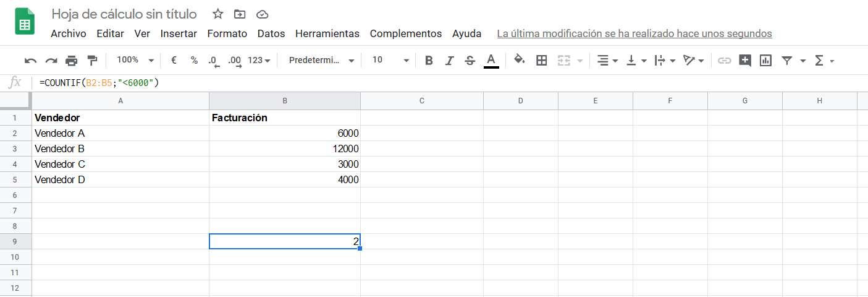This screenshot has height=297, width=868.
Task: Format as percent
Action: pos(194,61)
